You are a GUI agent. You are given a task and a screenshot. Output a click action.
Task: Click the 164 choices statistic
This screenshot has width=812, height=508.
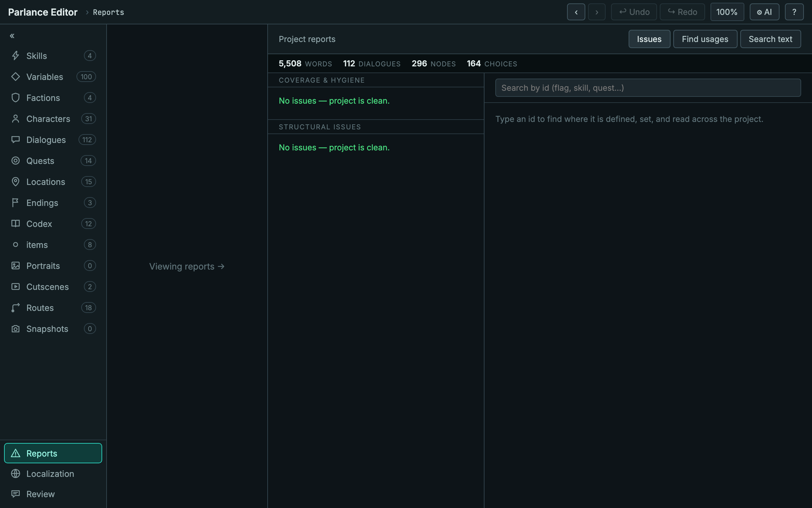pos(492,64)
